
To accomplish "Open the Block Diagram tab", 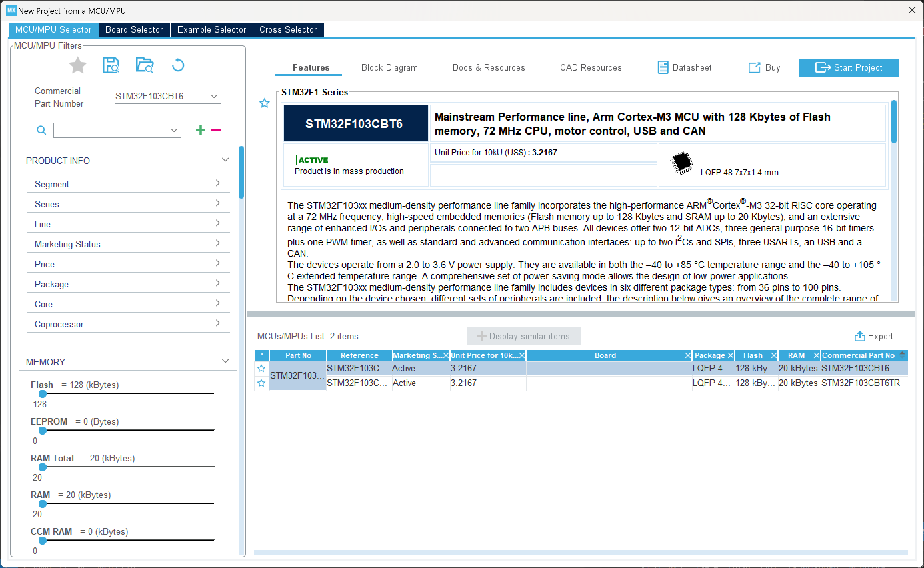I will tap(389, 68).
